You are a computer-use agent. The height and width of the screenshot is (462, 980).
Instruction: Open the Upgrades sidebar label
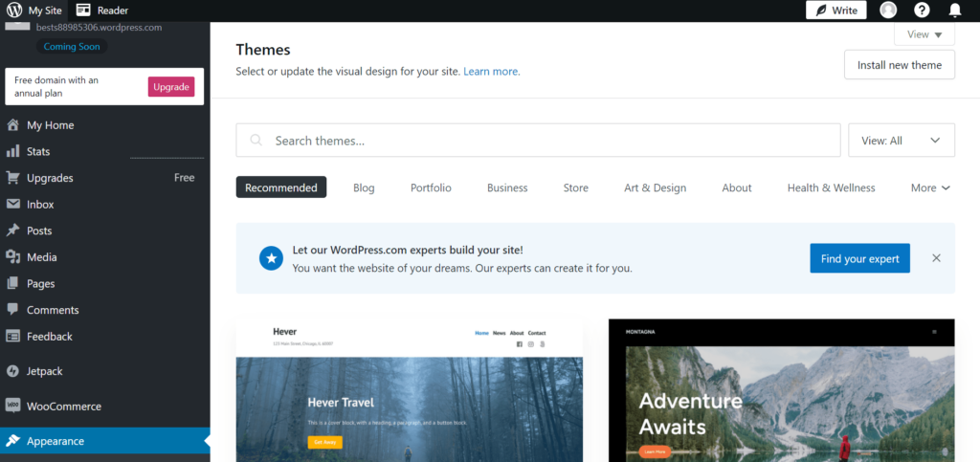[x=50, y=178]
